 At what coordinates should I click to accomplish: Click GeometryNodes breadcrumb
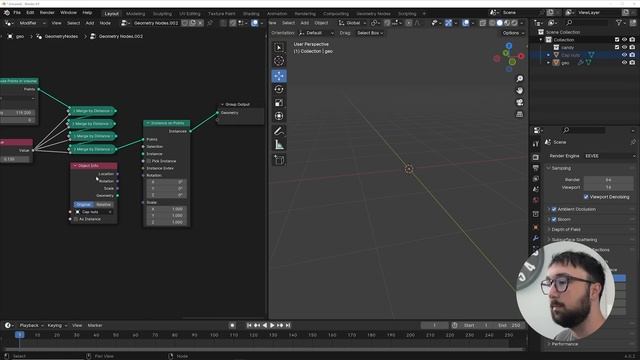point(61,36)
